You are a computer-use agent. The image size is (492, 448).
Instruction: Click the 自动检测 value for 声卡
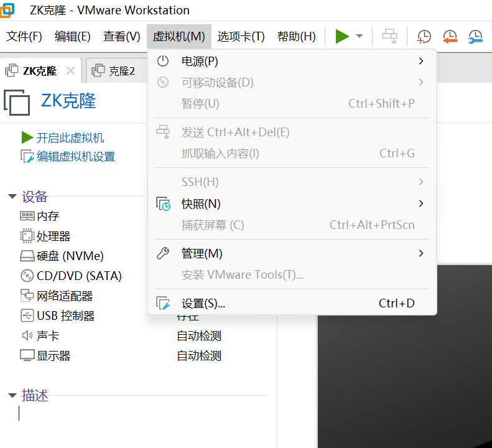tap(199, 335)
